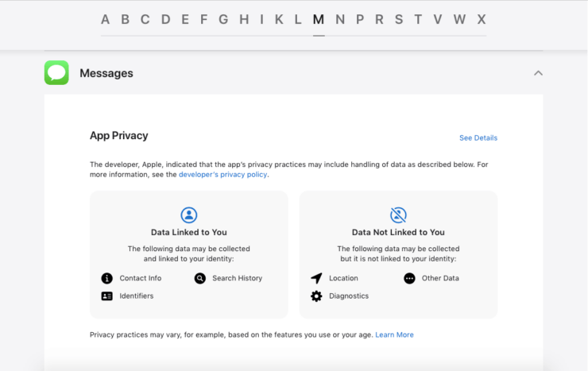588x371 pixels.
Task: Click the Location arrow icon
Action: tap(316, 278)
